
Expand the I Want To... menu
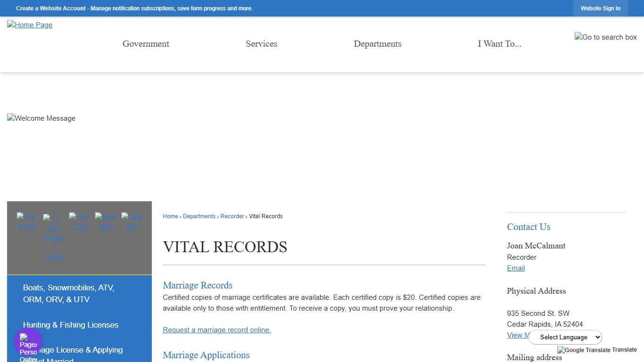[x=499, y=43]
